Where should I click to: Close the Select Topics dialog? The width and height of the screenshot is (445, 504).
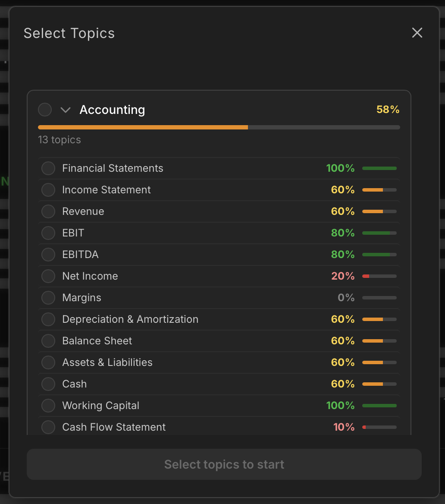click(x=417, y=33)
